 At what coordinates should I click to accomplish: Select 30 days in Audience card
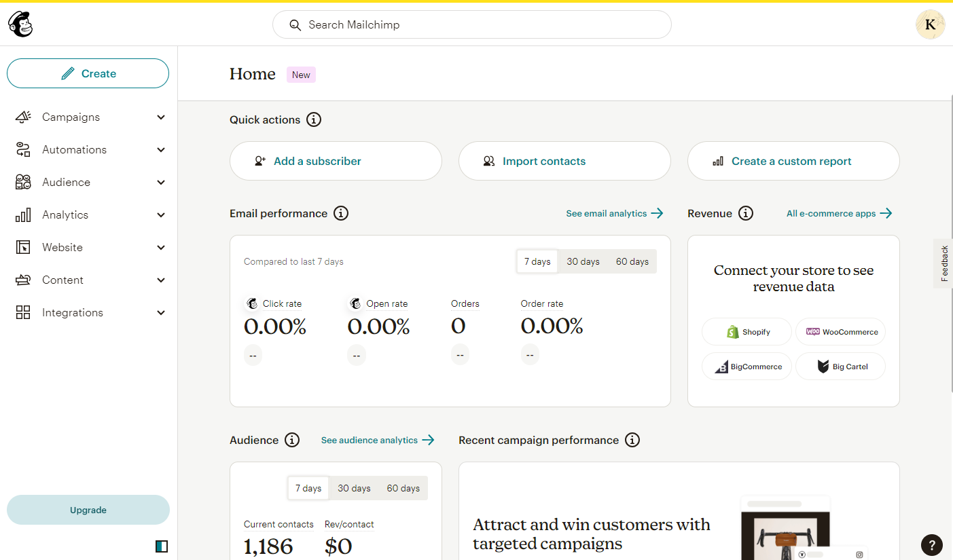pyautogui.click(x=355, y=489)
